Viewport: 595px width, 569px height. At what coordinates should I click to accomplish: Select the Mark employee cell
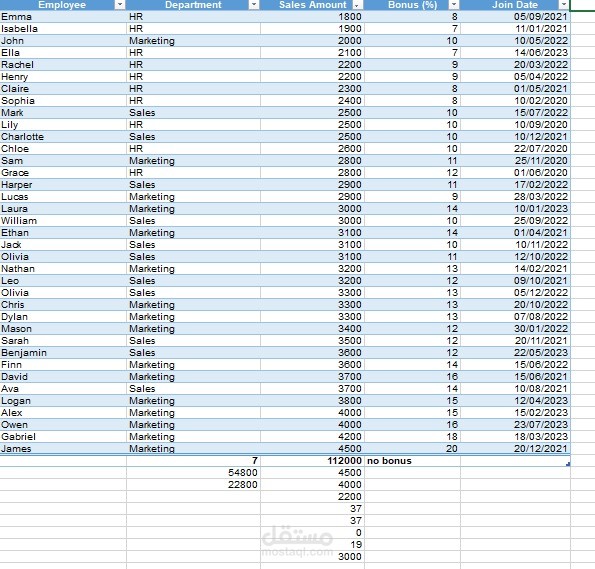click(63, 113)
